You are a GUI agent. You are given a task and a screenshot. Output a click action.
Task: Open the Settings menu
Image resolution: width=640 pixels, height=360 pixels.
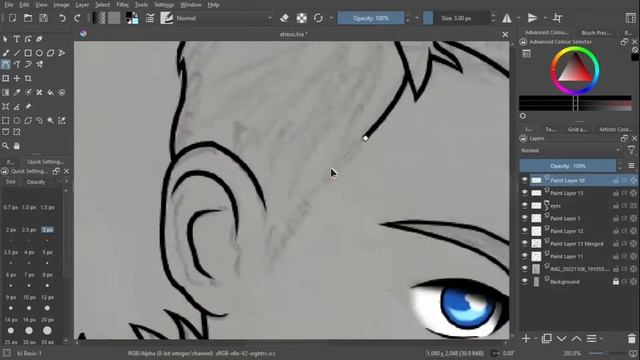pos(164,5)
